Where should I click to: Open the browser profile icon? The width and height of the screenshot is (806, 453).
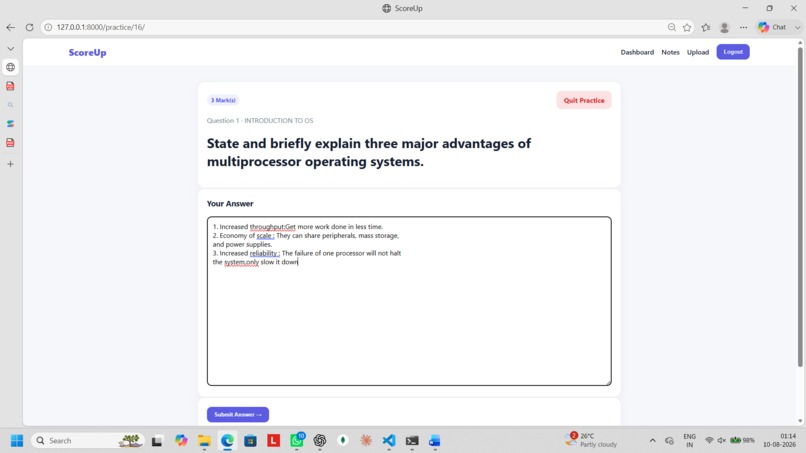(x=724, y=27)
